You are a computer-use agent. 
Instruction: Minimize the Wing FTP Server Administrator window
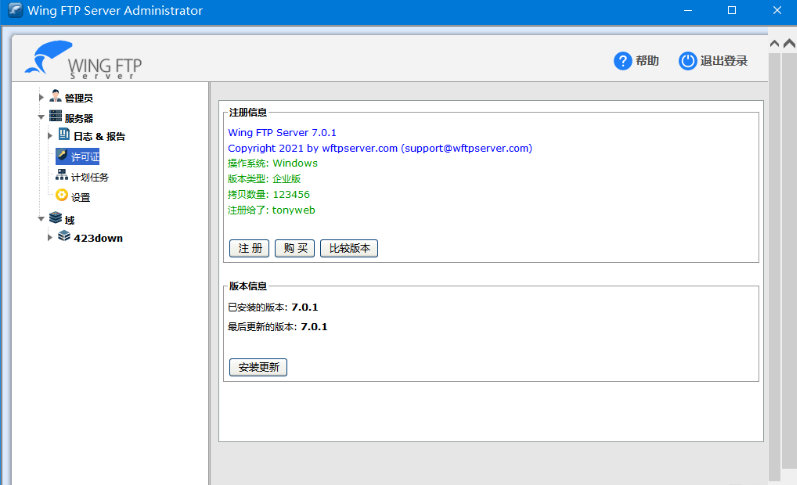click(688, 10)
